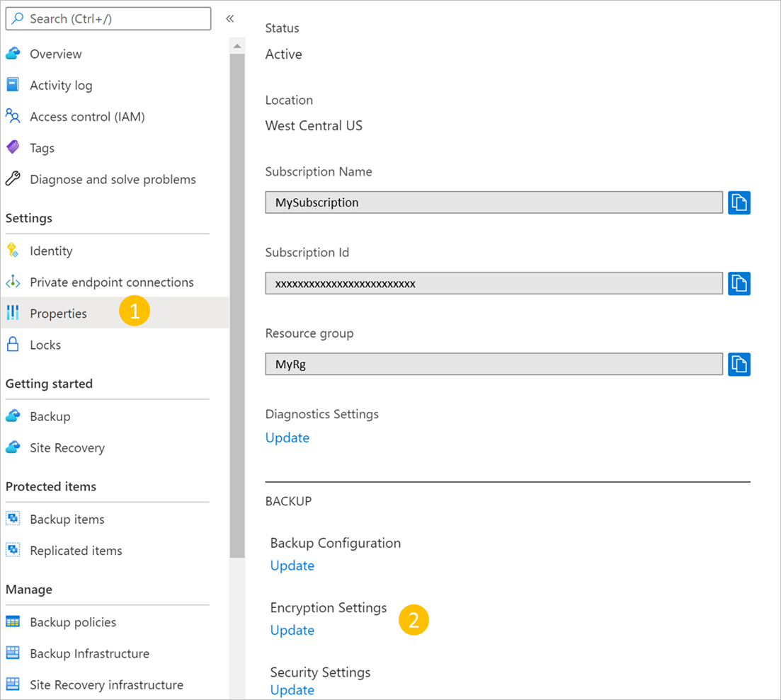This screenshot has height=700, width=781.
Task: Click the Tags purple tag icon
Action: (x=13, y=148)
